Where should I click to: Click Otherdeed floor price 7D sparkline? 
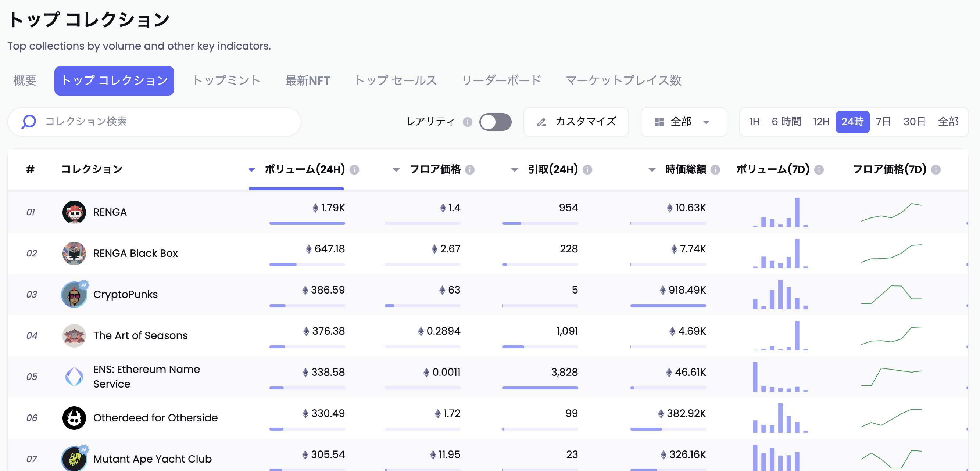click(891, 418)
